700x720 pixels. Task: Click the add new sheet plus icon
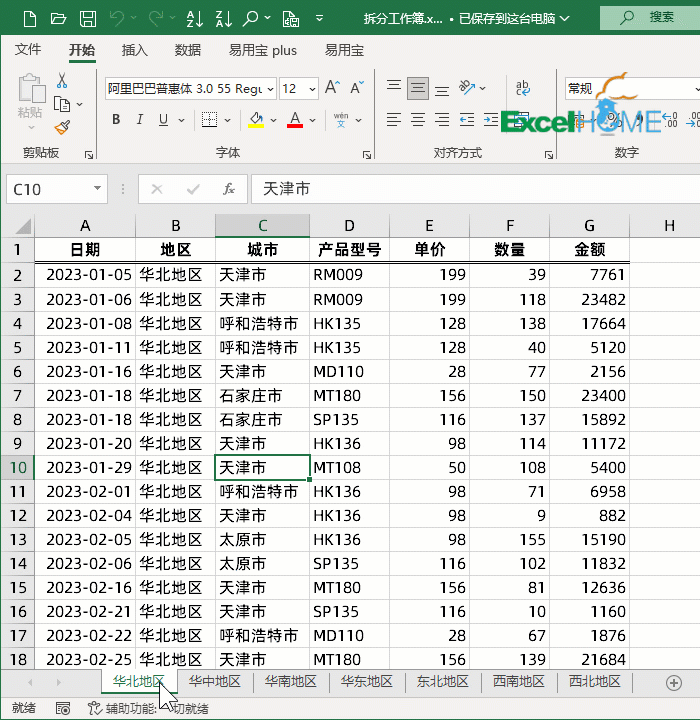674,683
